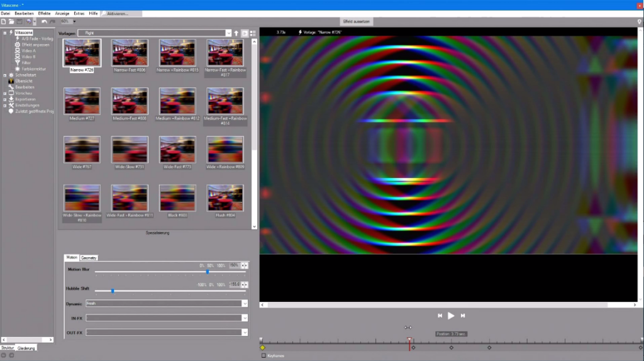This screenshot has width=644, height=361.
Task: Switch presets to list view icon
Action: (253, 33)
